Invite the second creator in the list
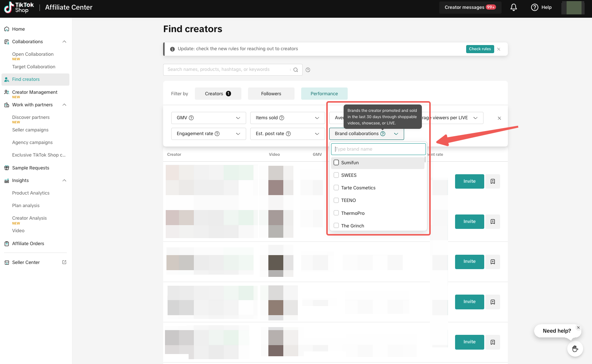The height and width of the screenshot is (364, 592). 469,222
